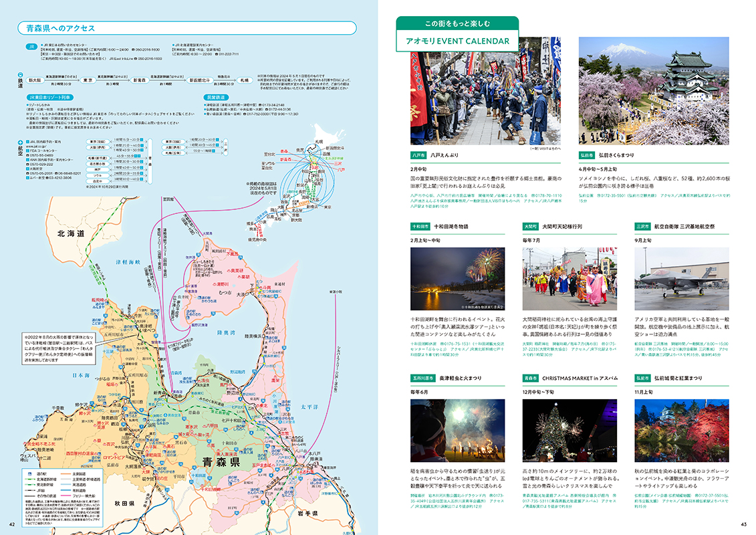Select the 弘前城菊と紅葉まつり event title
Screen dimensions: 756x535
pyautogui.click(x=678, y=379)
